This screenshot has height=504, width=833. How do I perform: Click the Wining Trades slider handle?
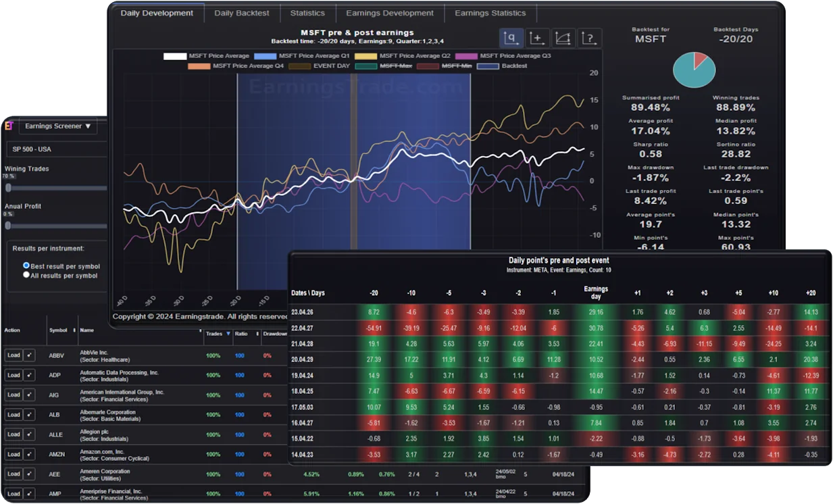(9, 188)
